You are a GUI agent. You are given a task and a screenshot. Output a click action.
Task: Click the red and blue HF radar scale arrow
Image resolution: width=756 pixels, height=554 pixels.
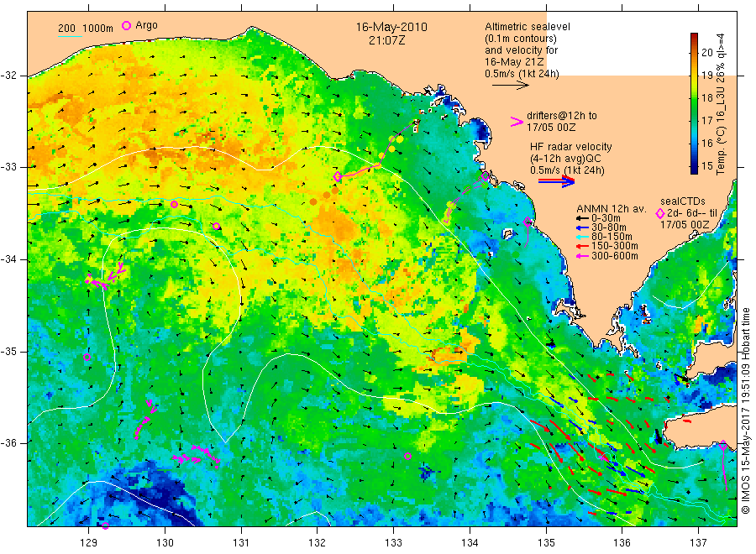click(x=556, y=180)
